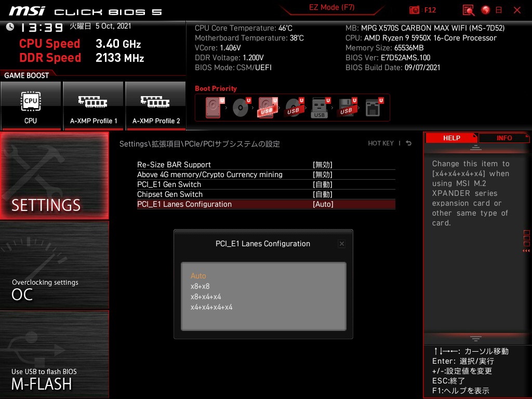Open language selection globe icon

[486, 10]
